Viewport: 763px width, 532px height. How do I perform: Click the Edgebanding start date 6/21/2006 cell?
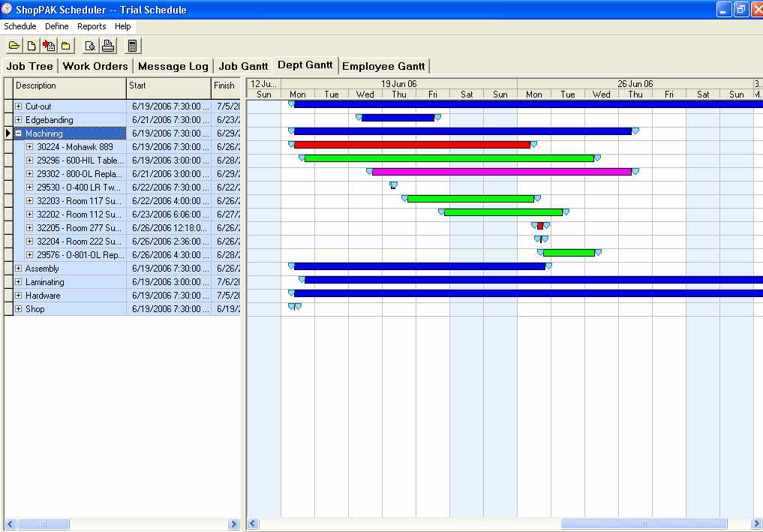169,120
